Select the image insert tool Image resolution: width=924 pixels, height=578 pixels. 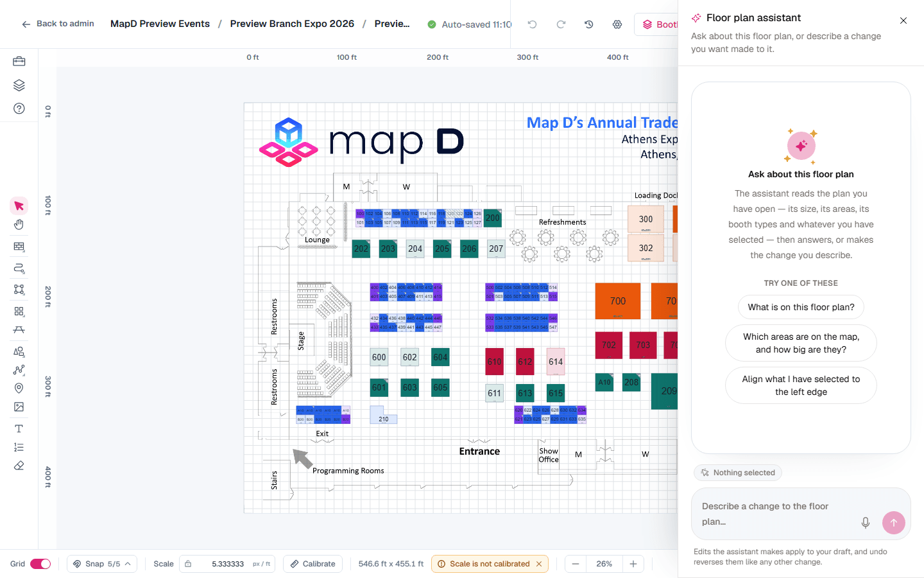(19, 407)
